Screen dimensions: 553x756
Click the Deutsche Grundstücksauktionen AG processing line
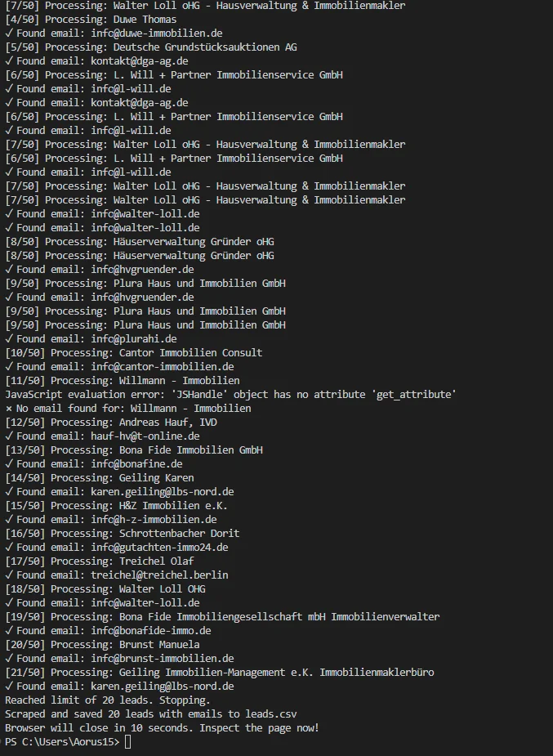coord(150,47)
